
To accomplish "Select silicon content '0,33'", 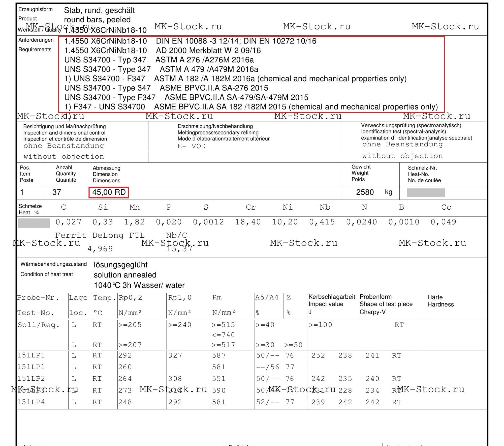I will (103, 222).
